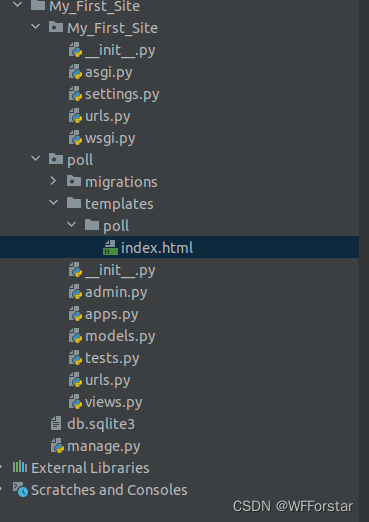Collapse the root My_First_Site project folder
This screenshot has height=522, width=369.
point(17,5)
